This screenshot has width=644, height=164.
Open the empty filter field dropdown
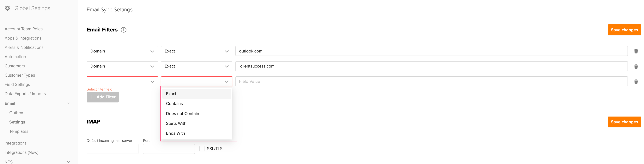coord(122,81)
